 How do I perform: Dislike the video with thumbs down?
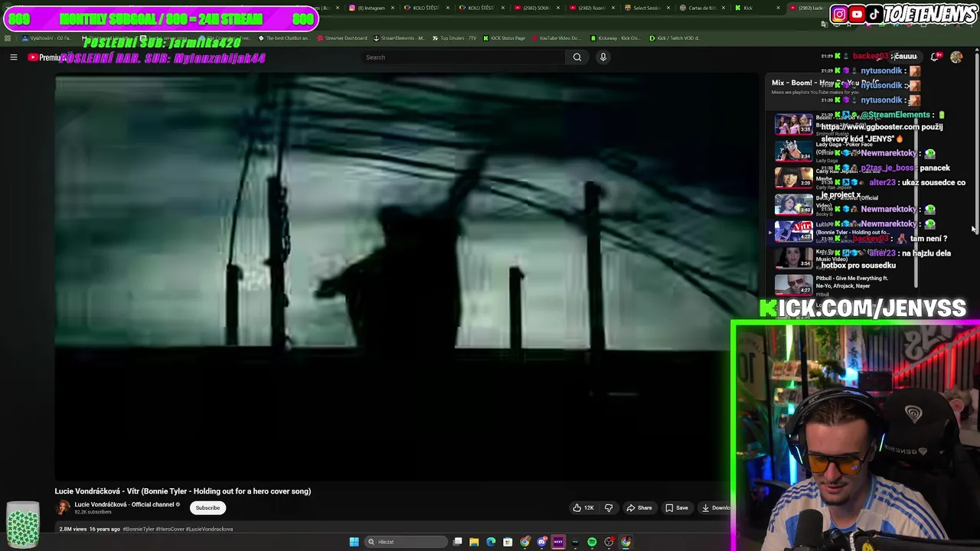click(x=609, y=508)
